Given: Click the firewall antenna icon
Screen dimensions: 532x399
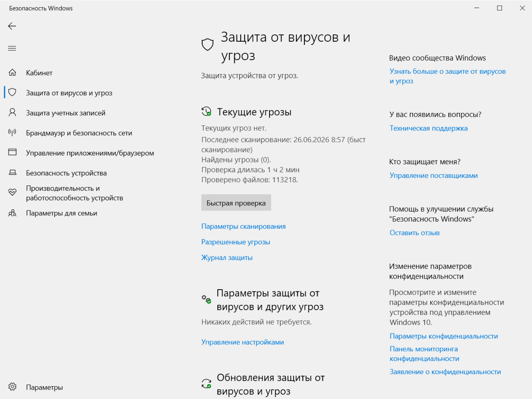Looking at the screenshot, I should pos(12,133).
